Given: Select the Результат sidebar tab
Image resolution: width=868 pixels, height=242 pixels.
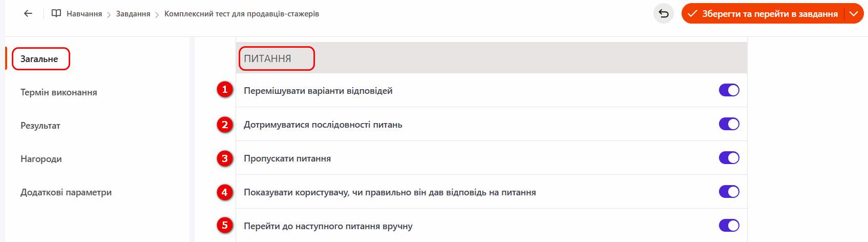Looking at the screenshot, I should point(40,126).
